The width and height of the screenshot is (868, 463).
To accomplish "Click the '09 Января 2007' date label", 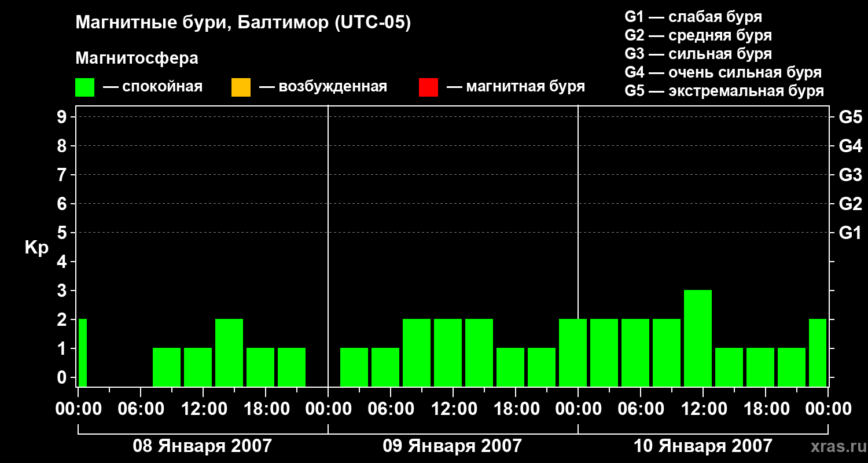I will [x=453, y=446].
